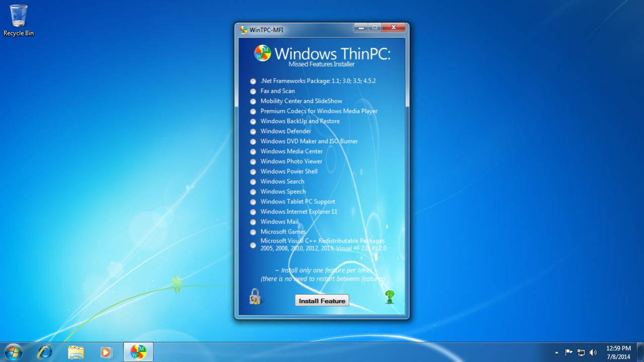Screen dimensions: 644x362
Task: Choose Windows DVD Maker and ISO Burner
Action: tap(253, 141)
